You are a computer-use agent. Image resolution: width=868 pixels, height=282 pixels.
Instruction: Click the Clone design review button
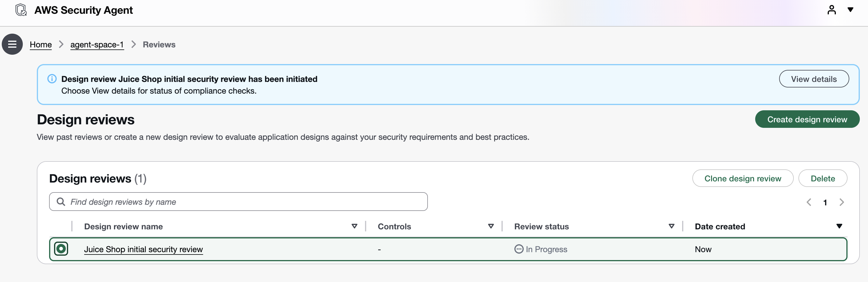coord(742,178)
